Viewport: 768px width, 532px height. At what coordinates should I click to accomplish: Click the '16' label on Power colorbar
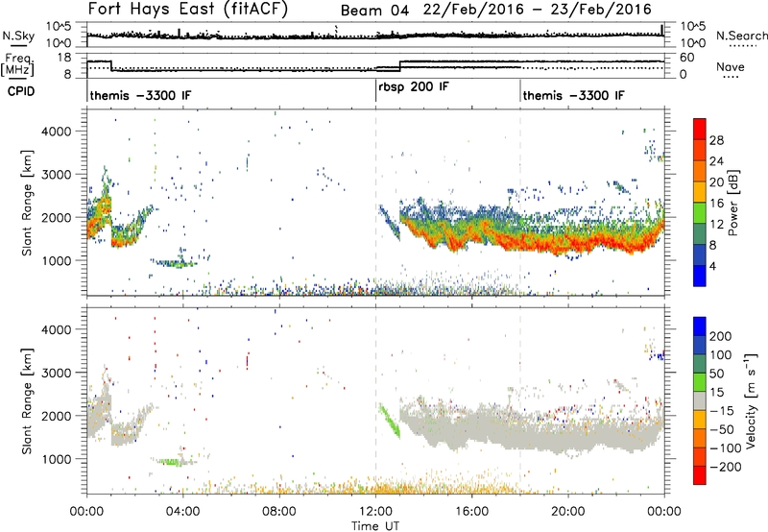click(716, 204)
